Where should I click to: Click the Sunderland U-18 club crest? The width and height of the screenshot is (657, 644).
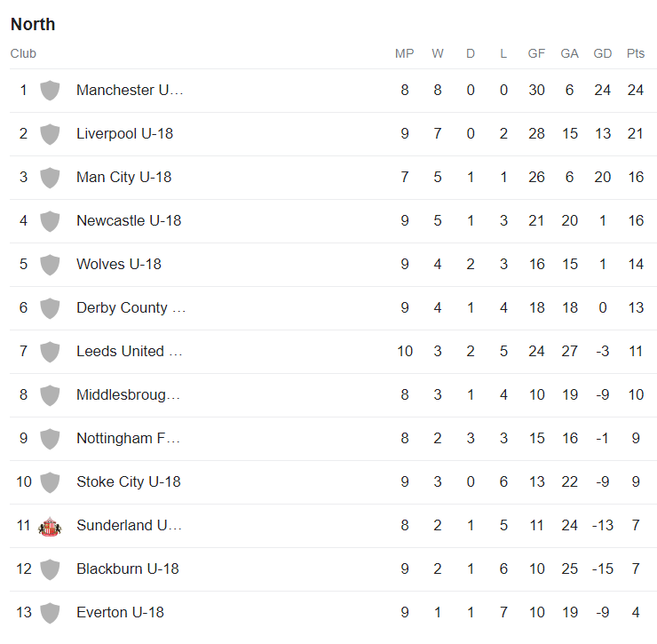coord(50,526)
